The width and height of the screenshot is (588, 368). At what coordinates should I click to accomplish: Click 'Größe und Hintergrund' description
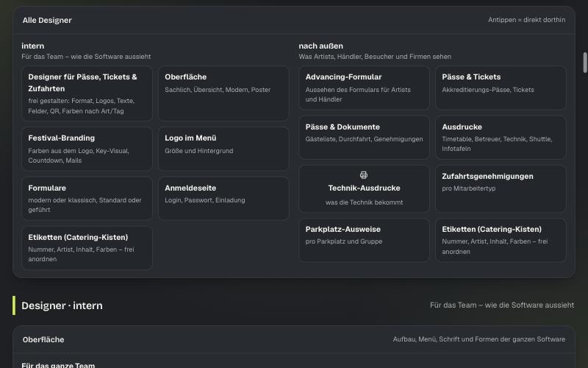point(198,151)
